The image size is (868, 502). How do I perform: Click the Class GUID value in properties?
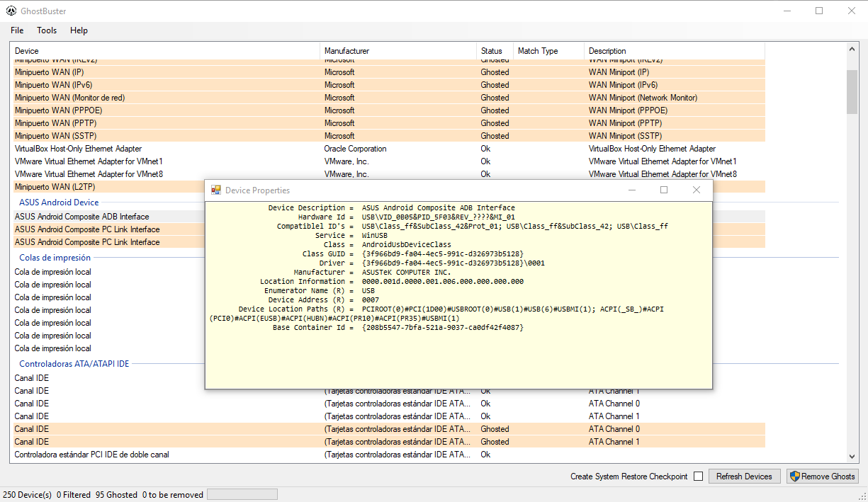[442, 253]
